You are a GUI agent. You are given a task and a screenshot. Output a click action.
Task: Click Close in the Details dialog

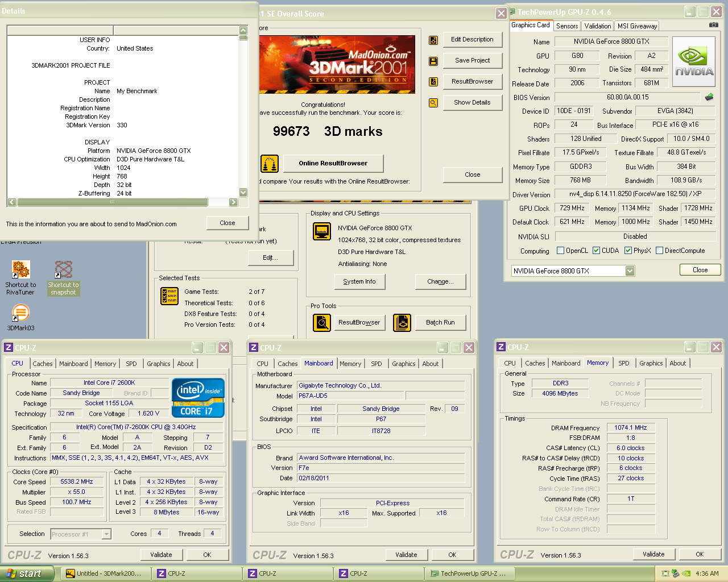point(227,223)
